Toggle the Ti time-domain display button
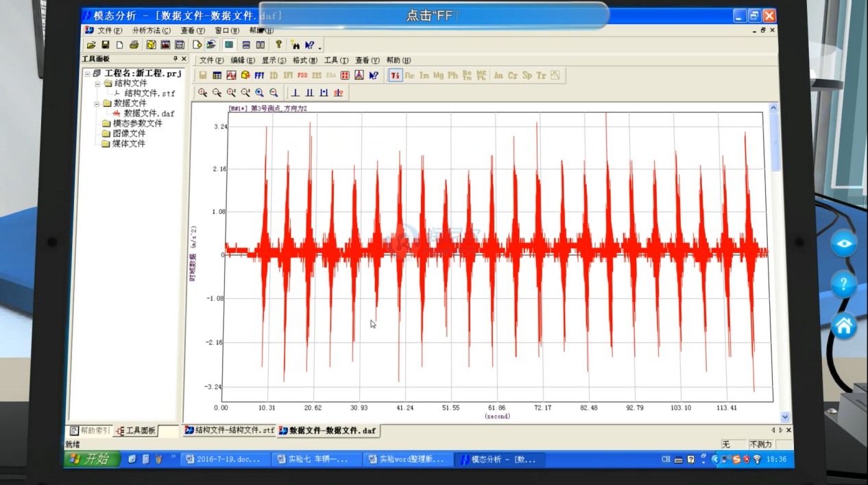 [395, 75]
